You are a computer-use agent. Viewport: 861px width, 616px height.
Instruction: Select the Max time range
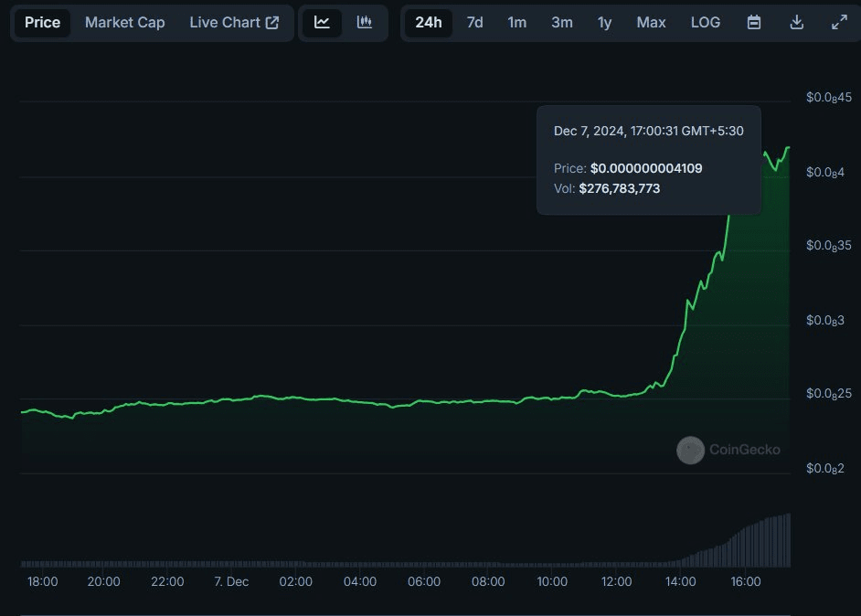coord(652,23)
